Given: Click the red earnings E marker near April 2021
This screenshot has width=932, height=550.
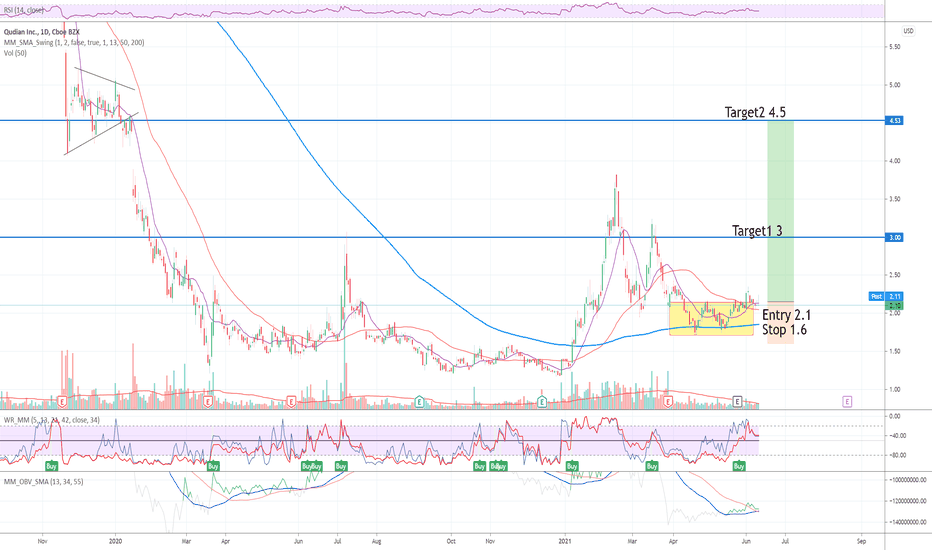Looking at the screenshot, I should pyautogui.click(x=668, y=402).
